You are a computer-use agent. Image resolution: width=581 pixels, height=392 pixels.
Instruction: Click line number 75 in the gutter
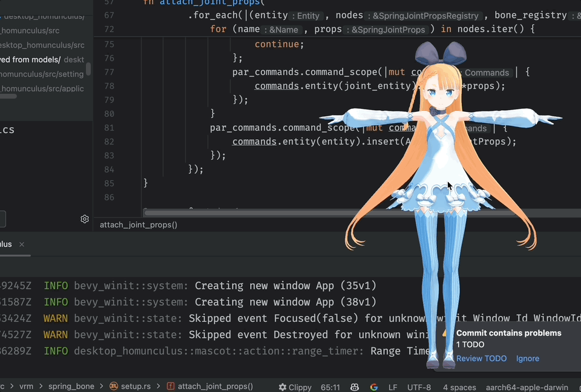click(109, 44)
